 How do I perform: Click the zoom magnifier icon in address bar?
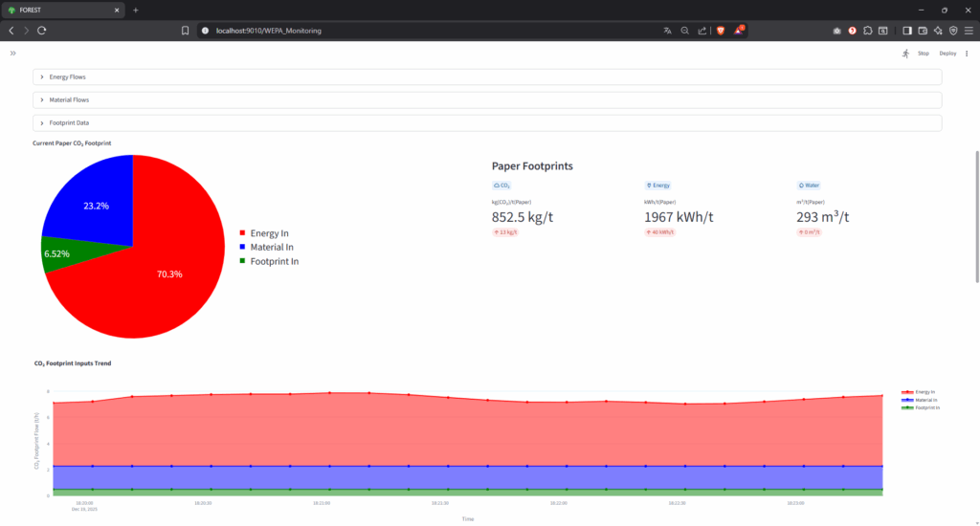coord(684,31)
